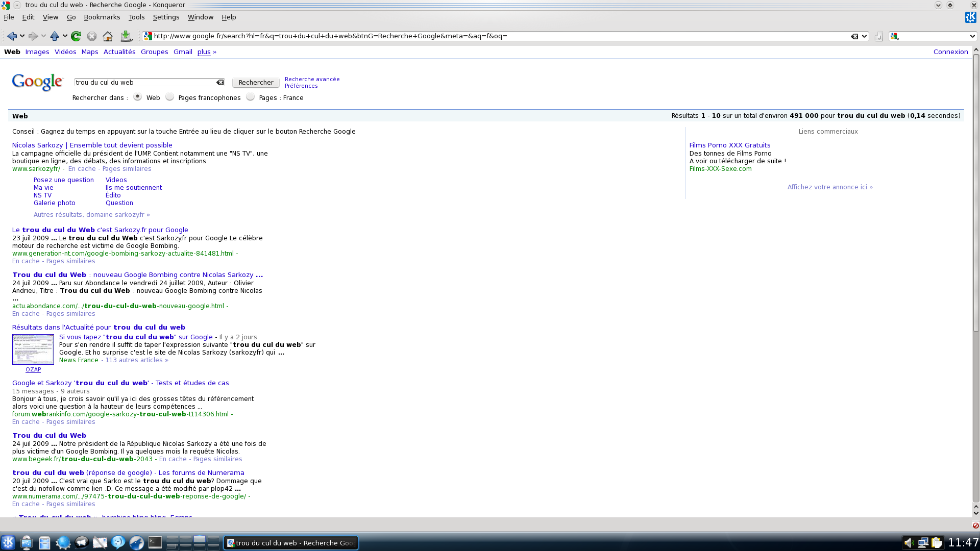Select the Konqueror taskbar window entry
980x551 pixels.
pos(291,543)
